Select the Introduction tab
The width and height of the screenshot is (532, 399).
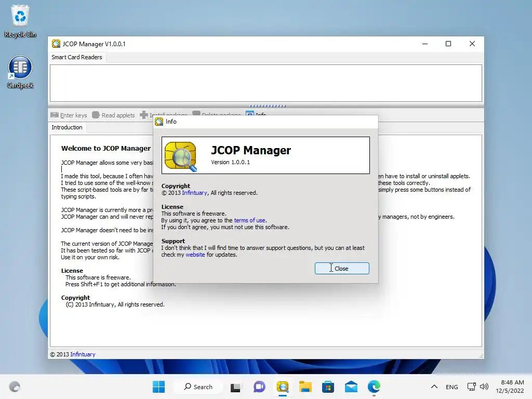coord(67,127)
